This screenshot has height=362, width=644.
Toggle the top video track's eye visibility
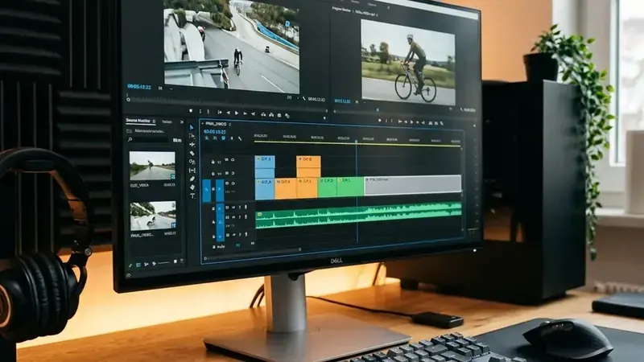tap(233, 160)
